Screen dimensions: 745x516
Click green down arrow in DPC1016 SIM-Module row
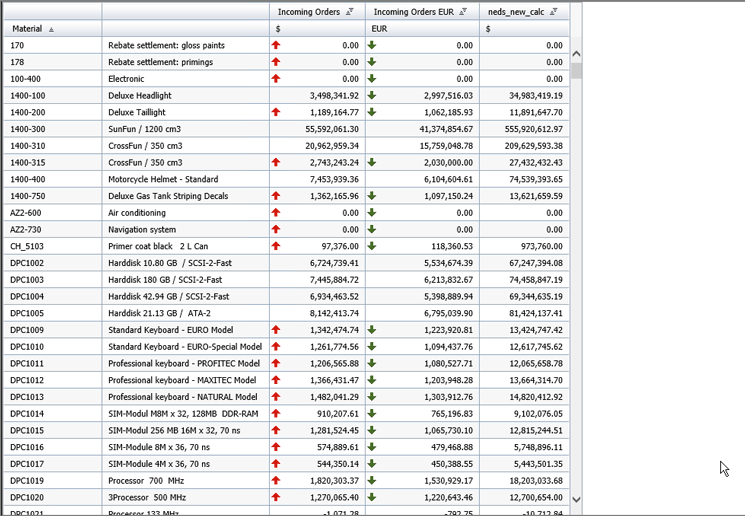(372, 447)
